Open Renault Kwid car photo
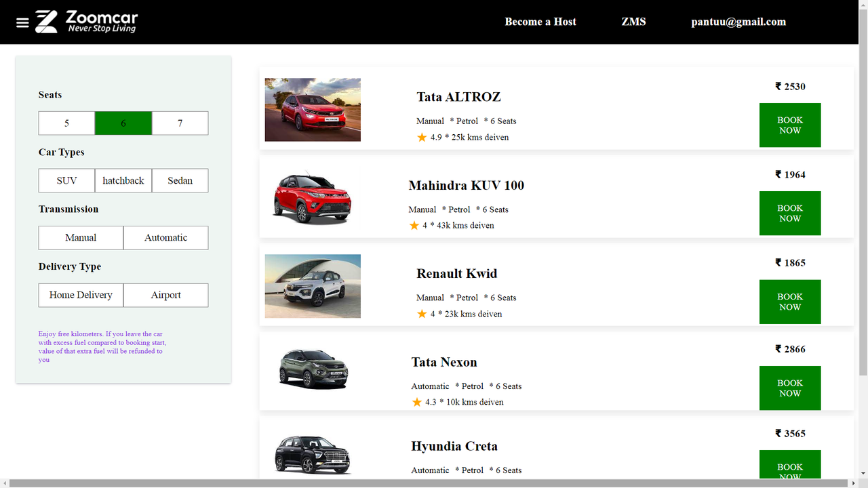 313,286
